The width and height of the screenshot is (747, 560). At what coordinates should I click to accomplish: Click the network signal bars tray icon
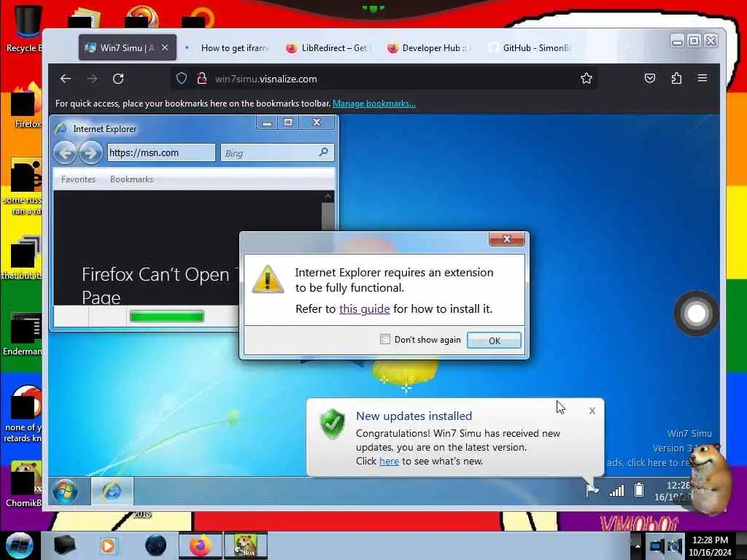(x=617, y=490)
